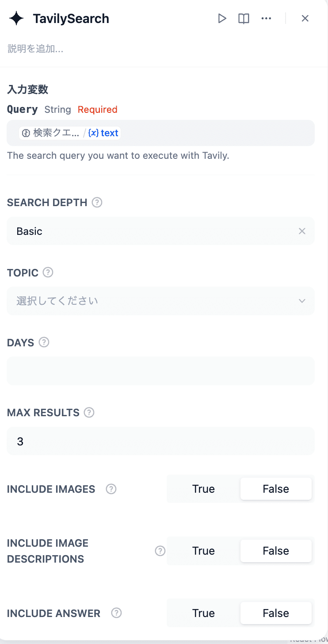Open the three-dot more options menu
328x644 pixels.
coord(266,19)
